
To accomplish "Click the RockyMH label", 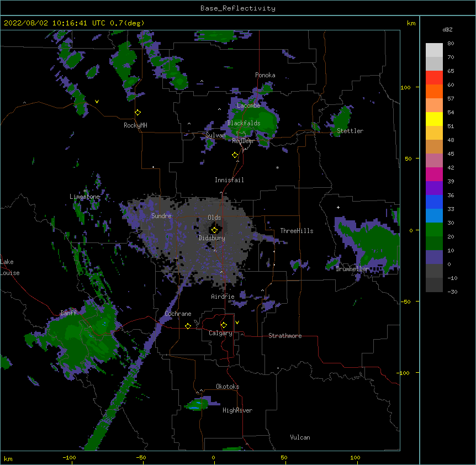I will pyautogui.click(x=135, y=125).
